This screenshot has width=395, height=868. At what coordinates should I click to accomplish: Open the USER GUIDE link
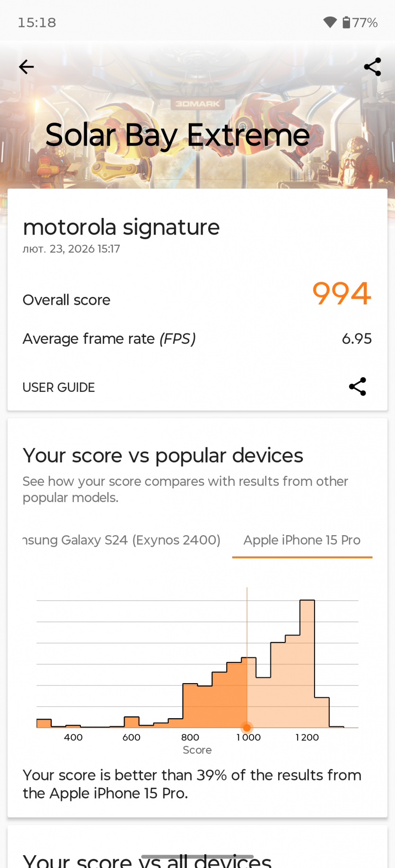pos(59,388)
